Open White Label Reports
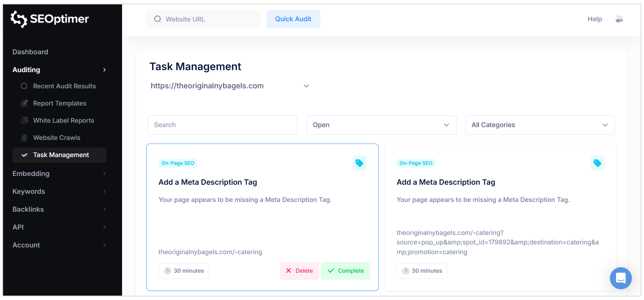 (63, 120)
